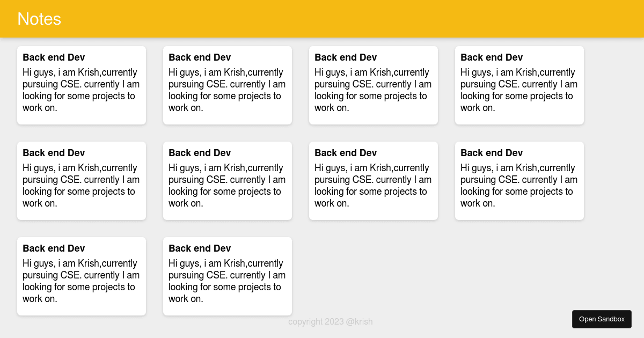644x338 pixels.
Task: Click the copyright 2023 @krish text
Action: pyautogui.click(x=331, y=322)
